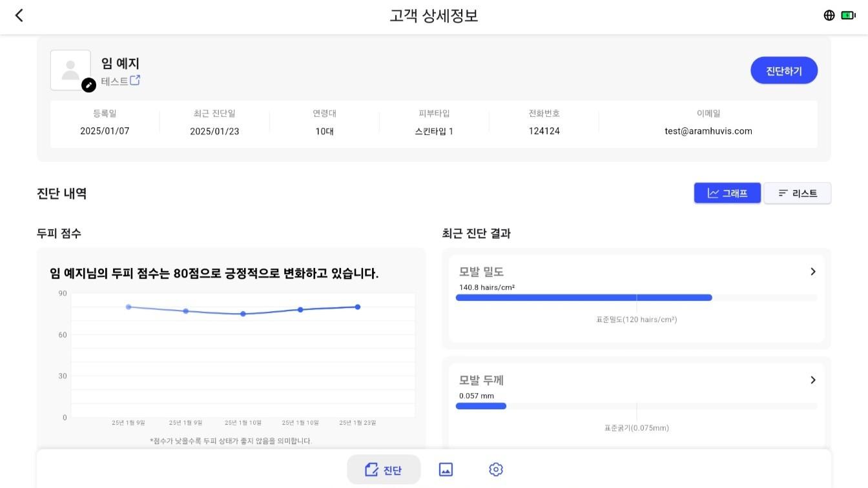This screenshot has height=488, width=868.
Task: Go back using the top-left arrow
Action: tap(19, 15)
